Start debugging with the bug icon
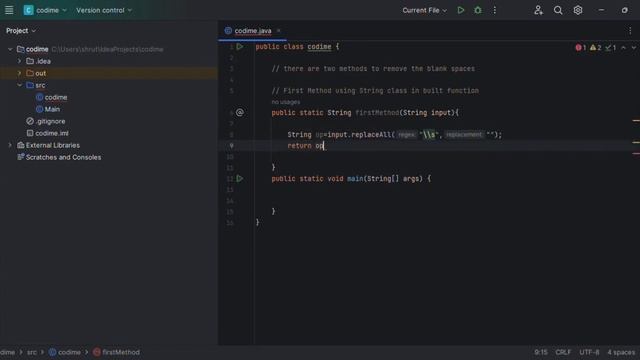 (x=478, y=10)
